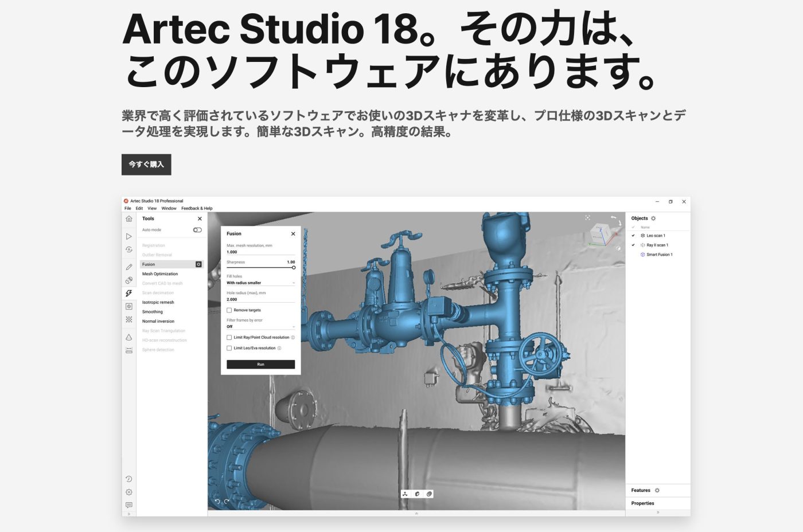Click the Run button in Fusion

coord(261,365)
